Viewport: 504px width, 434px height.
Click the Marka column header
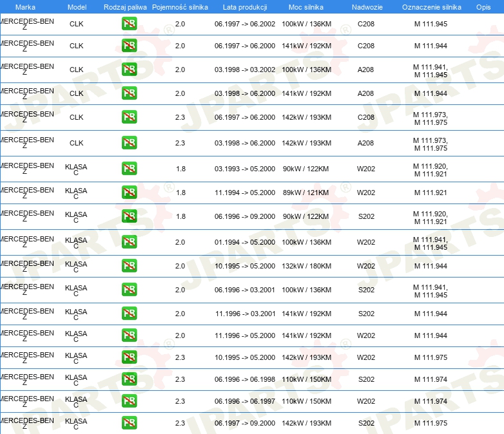point(25,6)
